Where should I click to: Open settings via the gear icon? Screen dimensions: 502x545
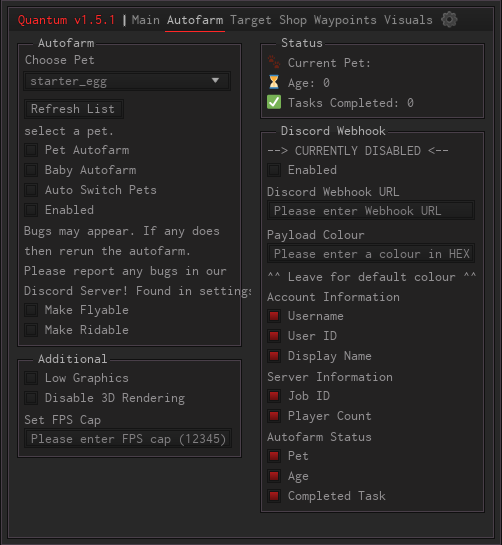pos(449,19)
